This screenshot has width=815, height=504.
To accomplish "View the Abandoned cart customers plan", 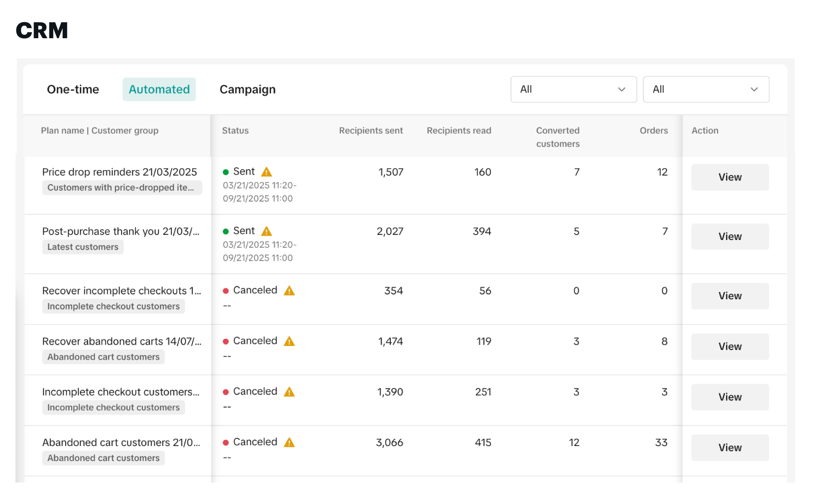I will 730,448.
